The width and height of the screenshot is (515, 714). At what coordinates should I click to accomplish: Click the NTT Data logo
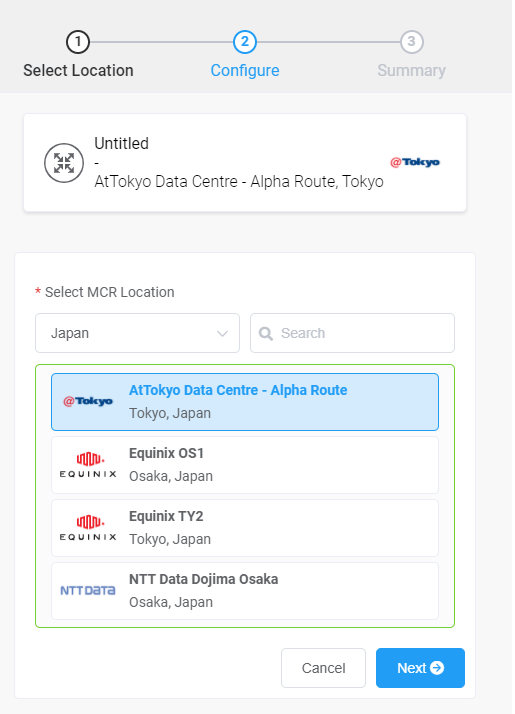(88, 591)
